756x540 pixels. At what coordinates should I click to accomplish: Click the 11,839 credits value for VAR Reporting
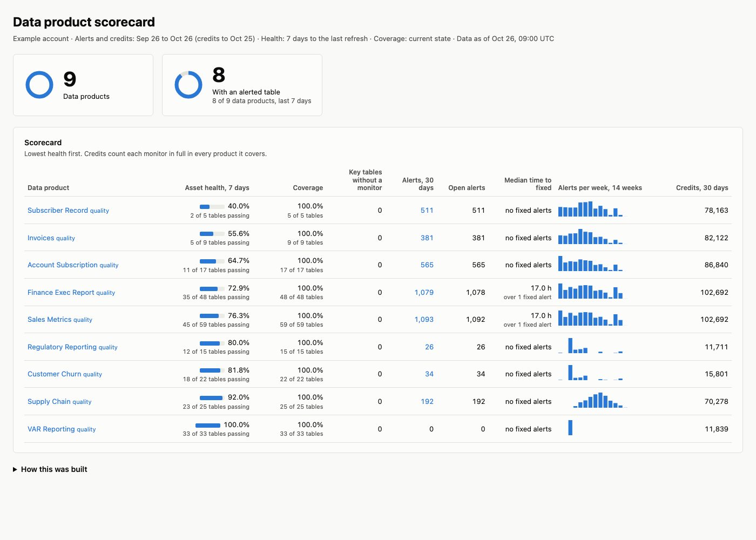(717, 429)
